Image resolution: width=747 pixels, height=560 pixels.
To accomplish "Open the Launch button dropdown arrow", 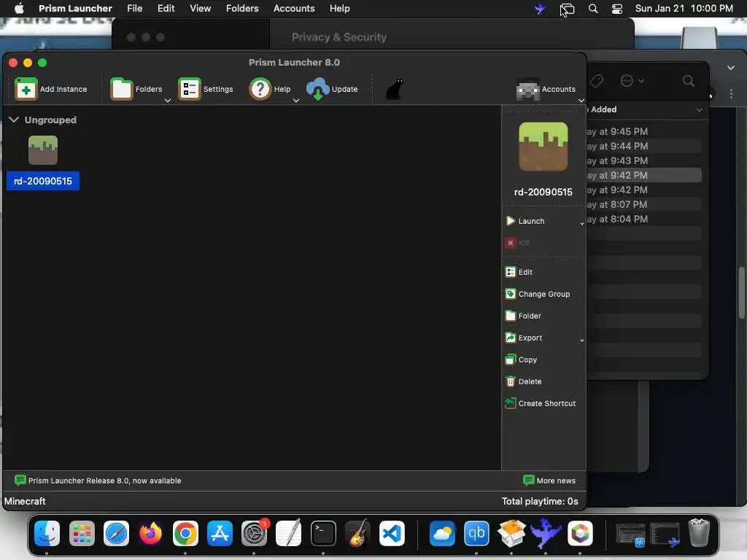I will tap(581, 223).
